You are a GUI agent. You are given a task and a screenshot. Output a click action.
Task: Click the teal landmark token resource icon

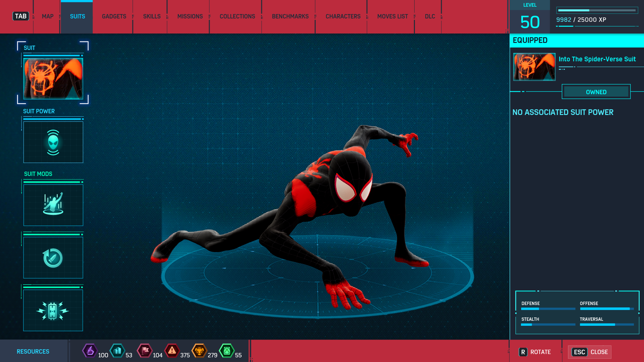(x=117, y=351)
